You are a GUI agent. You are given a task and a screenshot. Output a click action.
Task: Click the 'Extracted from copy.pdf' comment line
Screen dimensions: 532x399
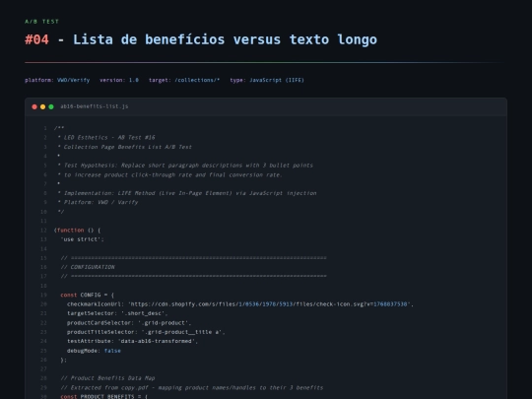coord(192,387)
